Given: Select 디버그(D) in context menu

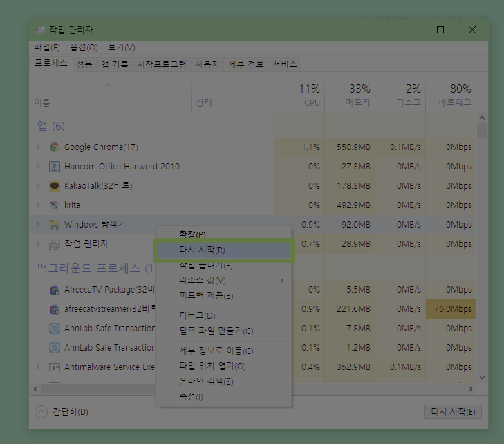Looking at the screenshot, I should click(224, 315).
